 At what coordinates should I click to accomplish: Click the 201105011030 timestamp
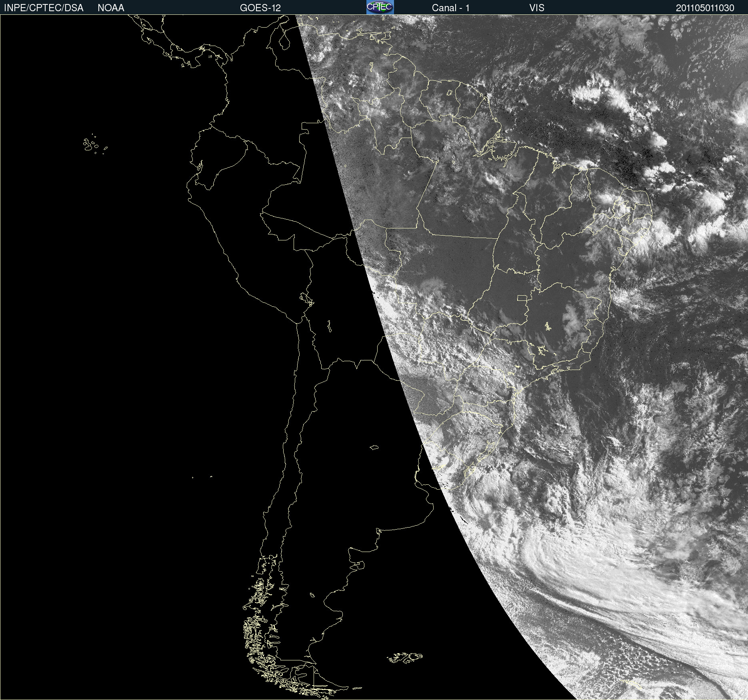tap(705, 8)
